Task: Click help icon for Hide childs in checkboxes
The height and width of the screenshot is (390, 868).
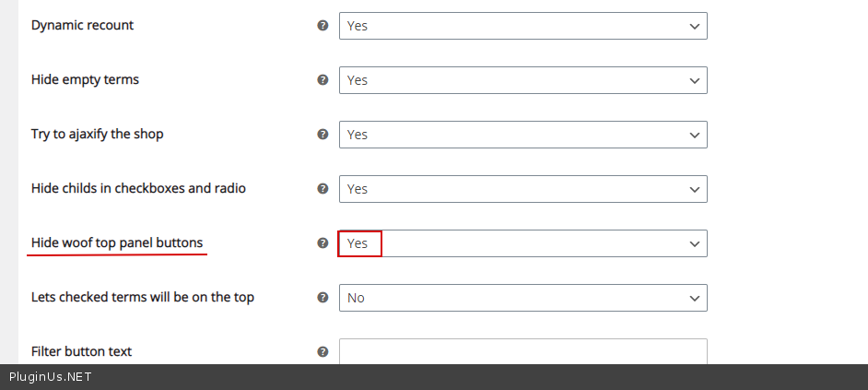Action: (x=323, y=189)
